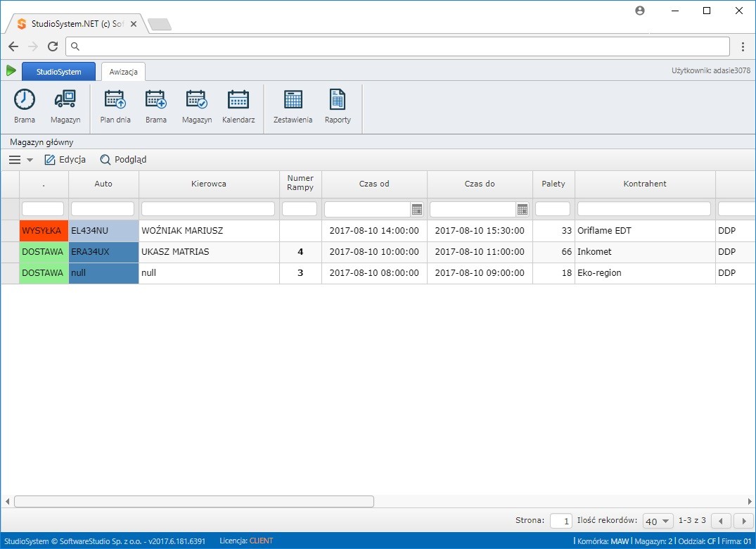756x549 pixels.
Task: Open Magazyn calendar-check icon
Action: (197, 99)
